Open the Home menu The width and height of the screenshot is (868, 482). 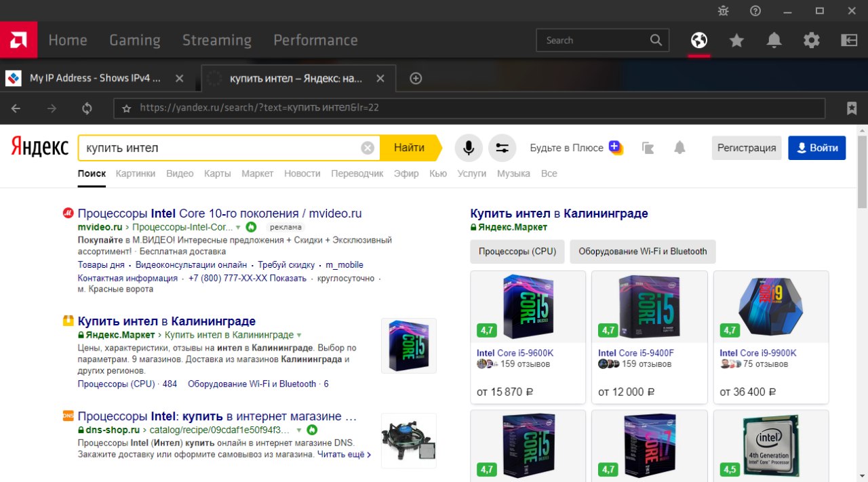coord(68,40)
